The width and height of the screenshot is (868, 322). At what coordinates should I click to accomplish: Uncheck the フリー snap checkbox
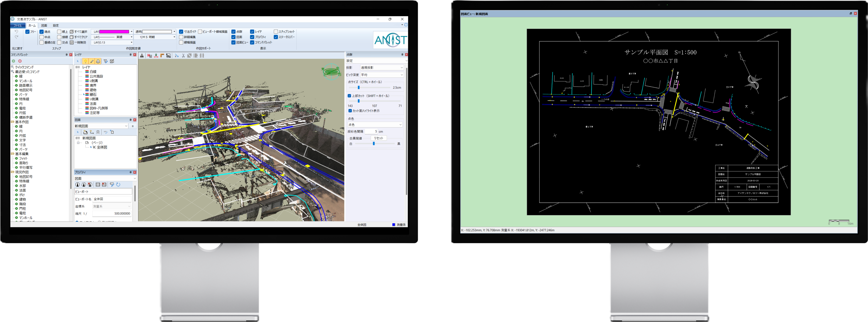pos(27,32)
